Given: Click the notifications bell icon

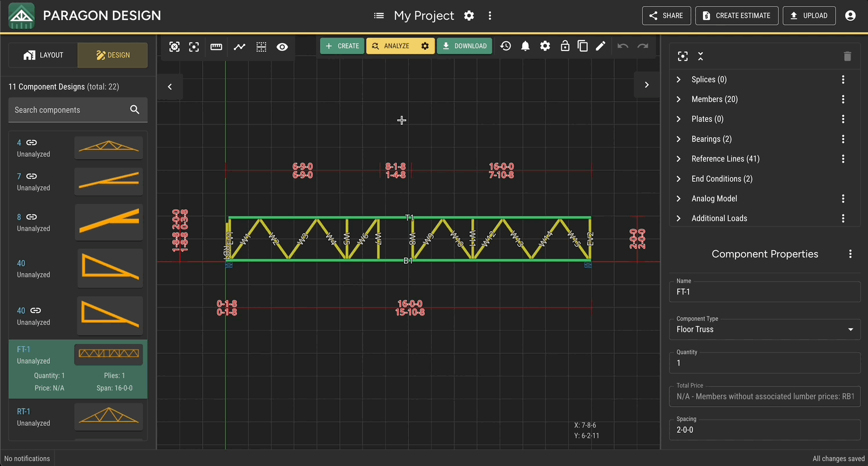Looking at the screenshot, I should [525, 46].
